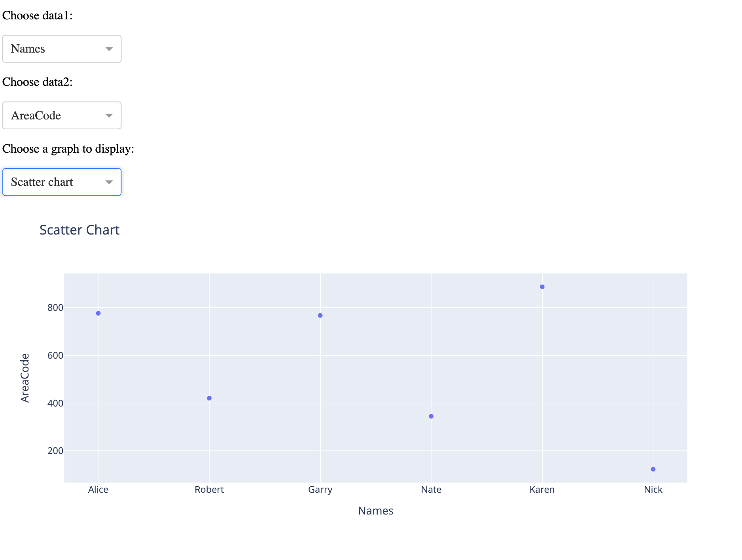The width and height of the screenshot is (742, 560).
Task: Select Robert's data point near 400
Action: [209, 398]
